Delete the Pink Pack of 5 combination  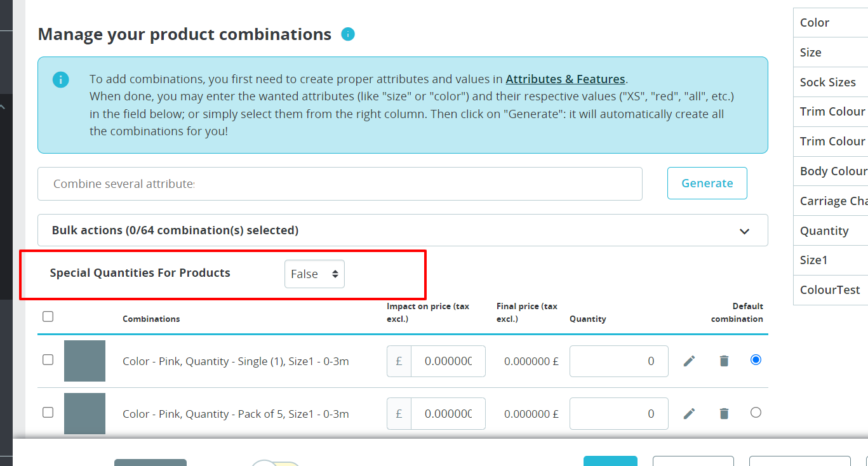724,414
